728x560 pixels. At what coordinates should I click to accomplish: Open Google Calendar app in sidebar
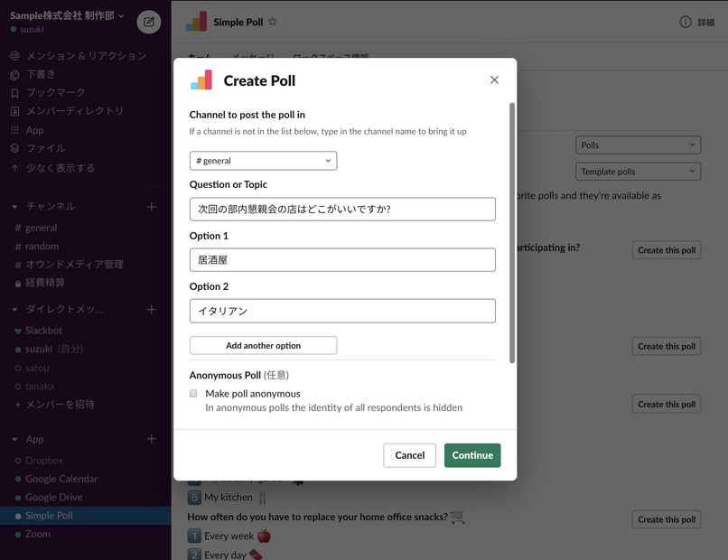tap(61, 479)
